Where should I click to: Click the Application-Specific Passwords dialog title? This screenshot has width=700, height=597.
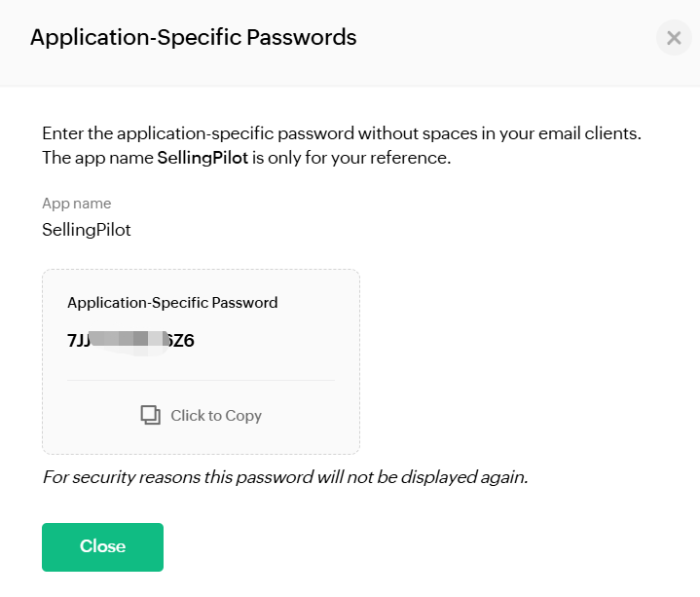pos(194,37)
